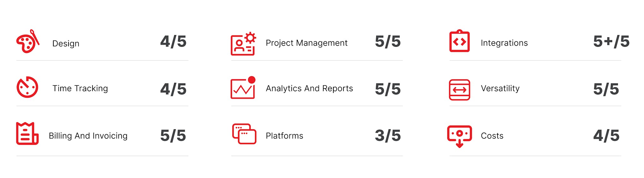The height and width of the screenshot is (178, 644).
Task: Click the Platforms 3/5 score
Action: point(388,135)
